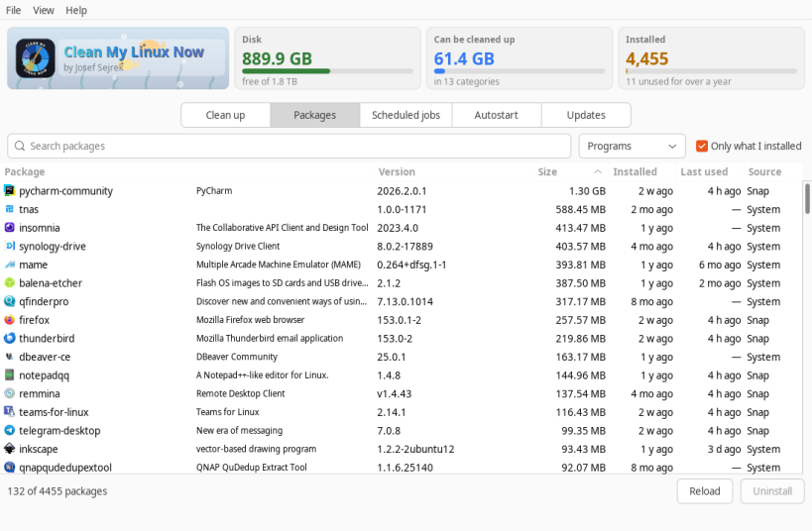Screen dimensions: 812x531
Task: Click the mame package icon
Action: click(9, 265)
